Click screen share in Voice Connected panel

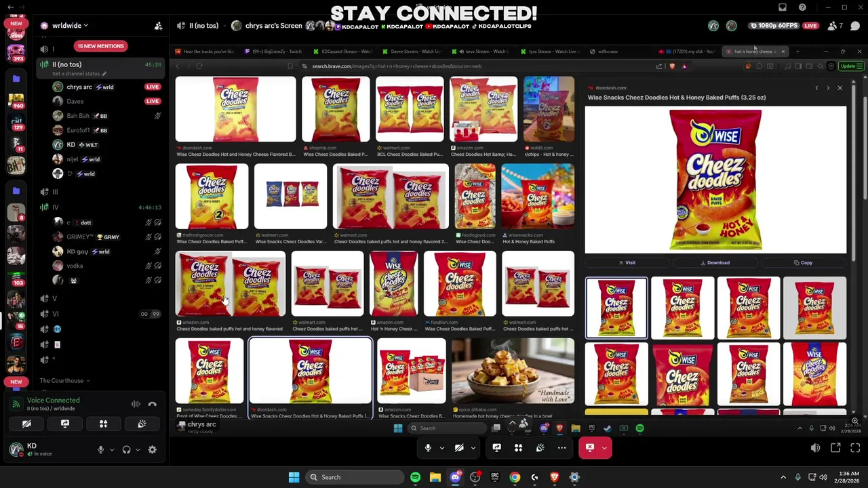[x=65, y=424]
